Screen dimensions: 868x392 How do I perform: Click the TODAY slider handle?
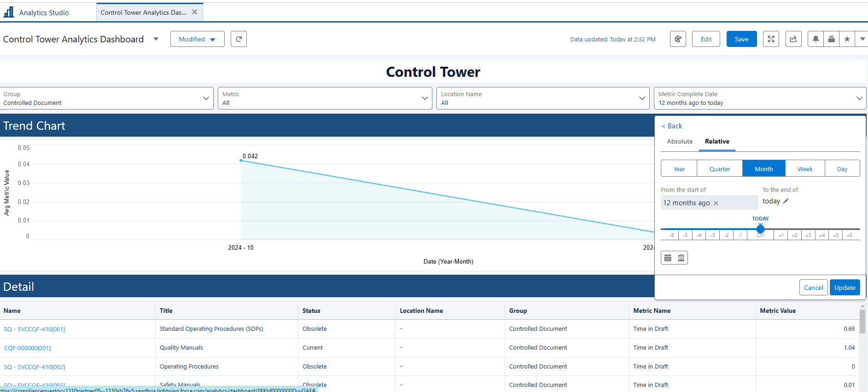pyautogui.click(x=760, y=229)
